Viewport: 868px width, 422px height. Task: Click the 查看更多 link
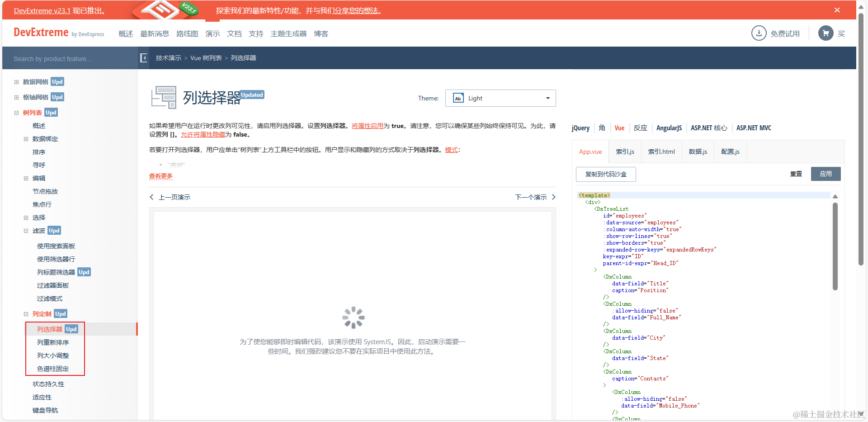161,176
